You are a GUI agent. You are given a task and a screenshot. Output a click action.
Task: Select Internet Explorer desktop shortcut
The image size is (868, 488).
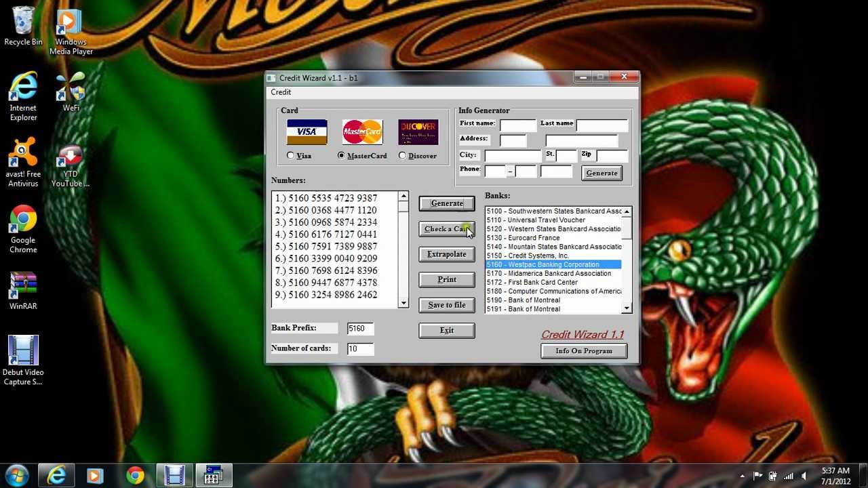[23, 97]
